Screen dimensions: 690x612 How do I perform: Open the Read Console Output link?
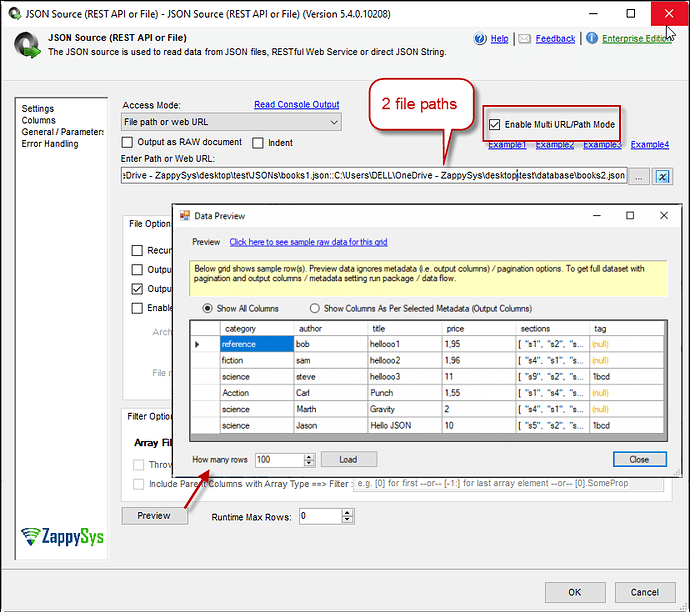click(296, 104)
